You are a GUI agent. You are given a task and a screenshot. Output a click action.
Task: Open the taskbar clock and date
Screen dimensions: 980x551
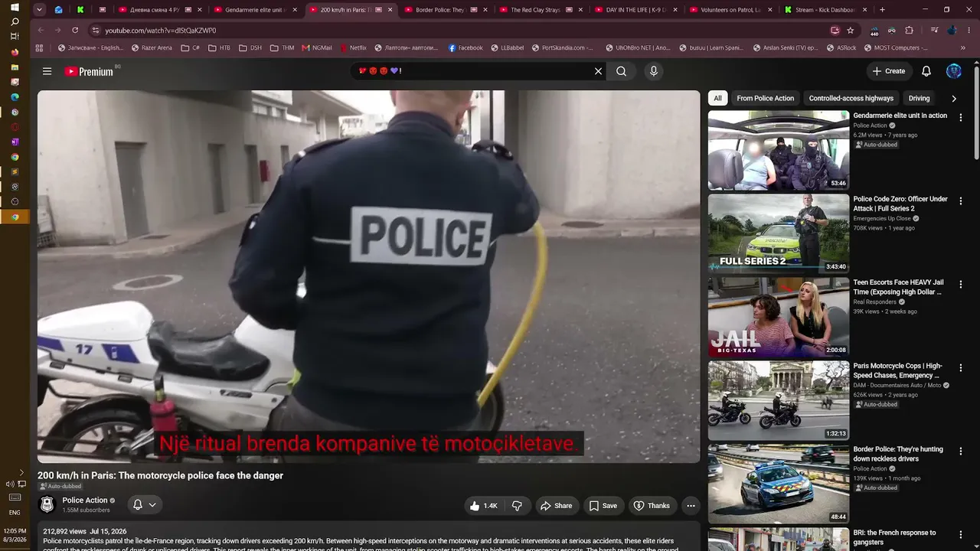click(x=15, y=535)
